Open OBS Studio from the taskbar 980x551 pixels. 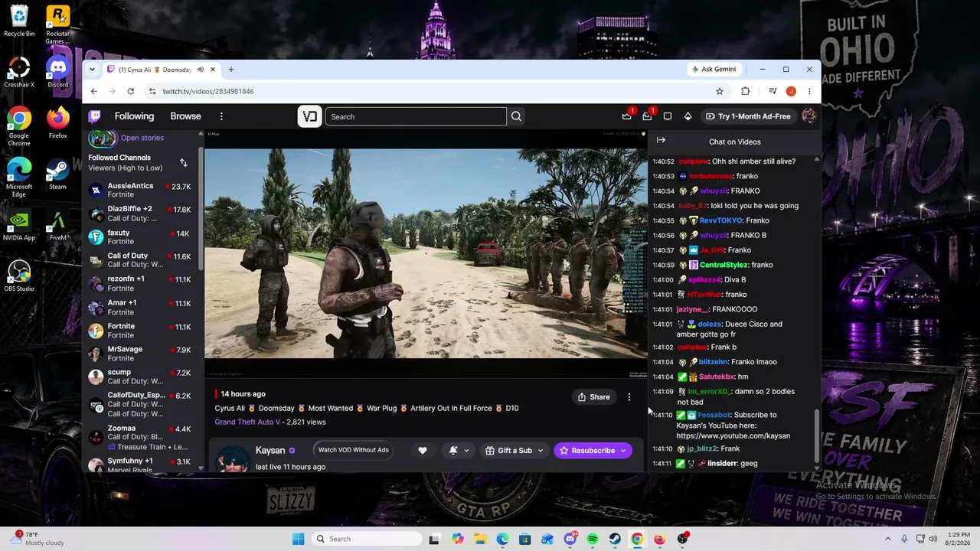tap(682, 539)
